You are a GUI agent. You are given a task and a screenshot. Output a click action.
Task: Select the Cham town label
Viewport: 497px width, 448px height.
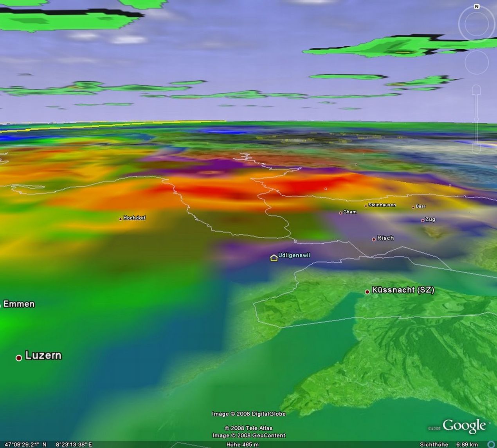pyautogui.click(x=349, y=212)
